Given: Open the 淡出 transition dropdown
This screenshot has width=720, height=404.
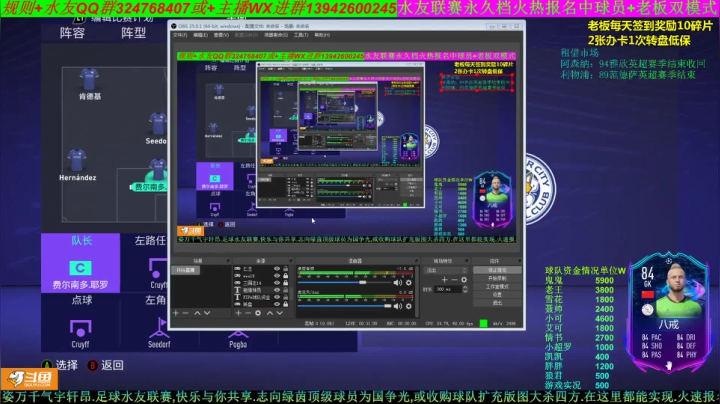Looking at the screenshot, I should 445,270.
